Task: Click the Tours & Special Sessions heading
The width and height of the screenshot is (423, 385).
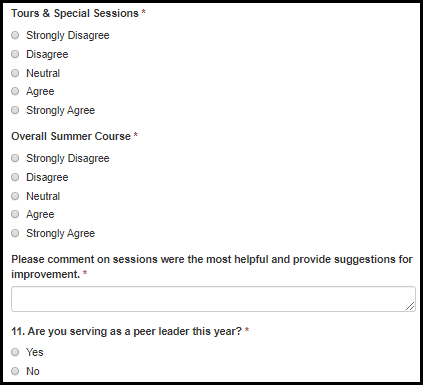Action: click(75, 13)
